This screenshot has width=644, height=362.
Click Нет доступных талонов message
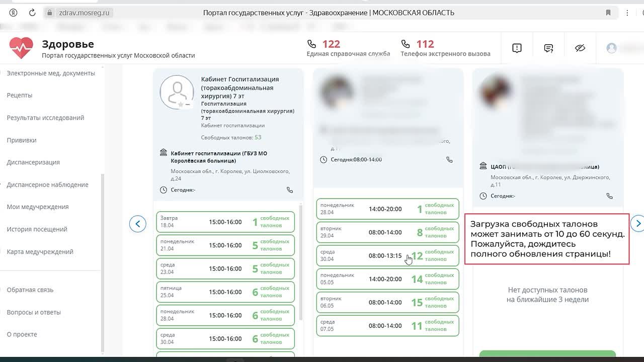[x=547, y=295]
